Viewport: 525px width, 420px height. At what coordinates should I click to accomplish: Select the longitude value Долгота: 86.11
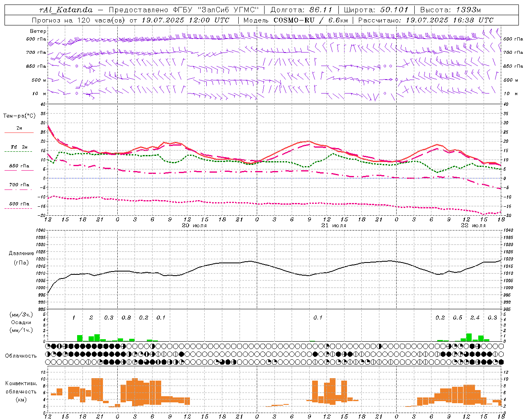coord(301,9)
